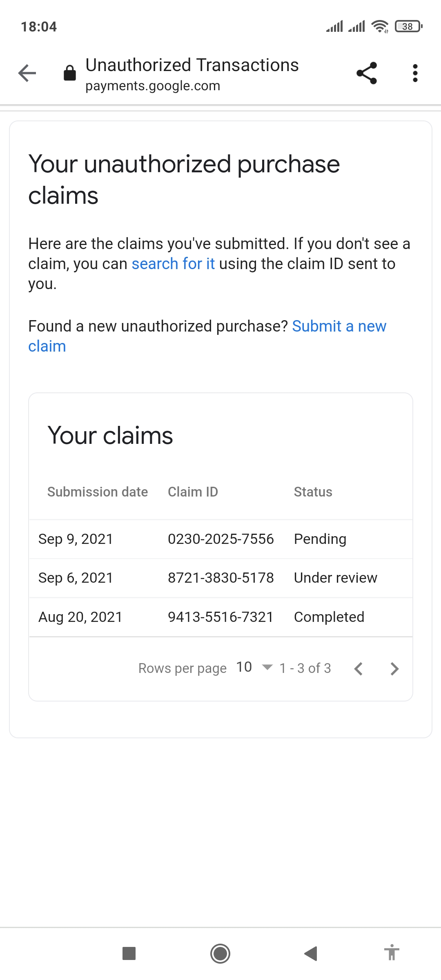Select the Status column header
The width and height of the screenshot is (441, 980).
(x=313, y=492)
